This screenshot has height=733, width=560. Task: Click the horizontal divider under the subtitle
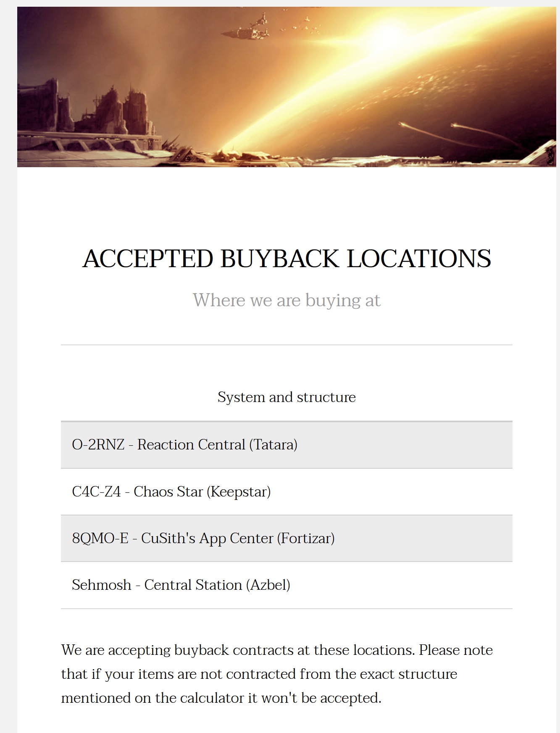[x=287, y=345]
